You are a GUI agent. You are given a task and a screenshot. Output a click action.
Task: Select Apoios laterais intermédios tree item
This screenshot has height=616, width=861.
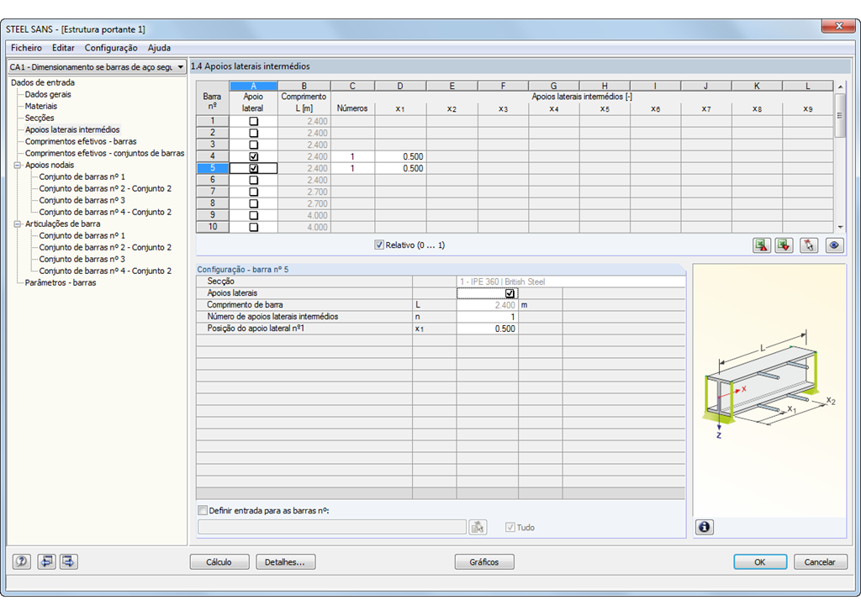pos(72,129)
